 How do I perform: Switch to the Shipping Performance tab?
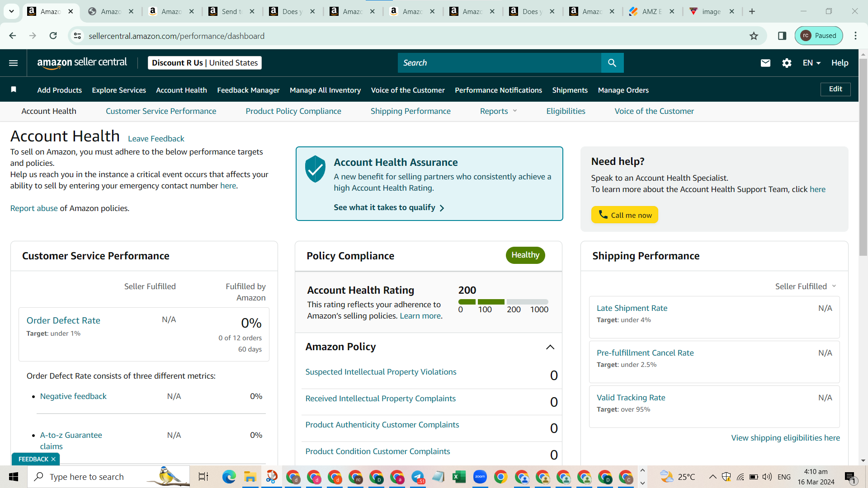(410, 111)
